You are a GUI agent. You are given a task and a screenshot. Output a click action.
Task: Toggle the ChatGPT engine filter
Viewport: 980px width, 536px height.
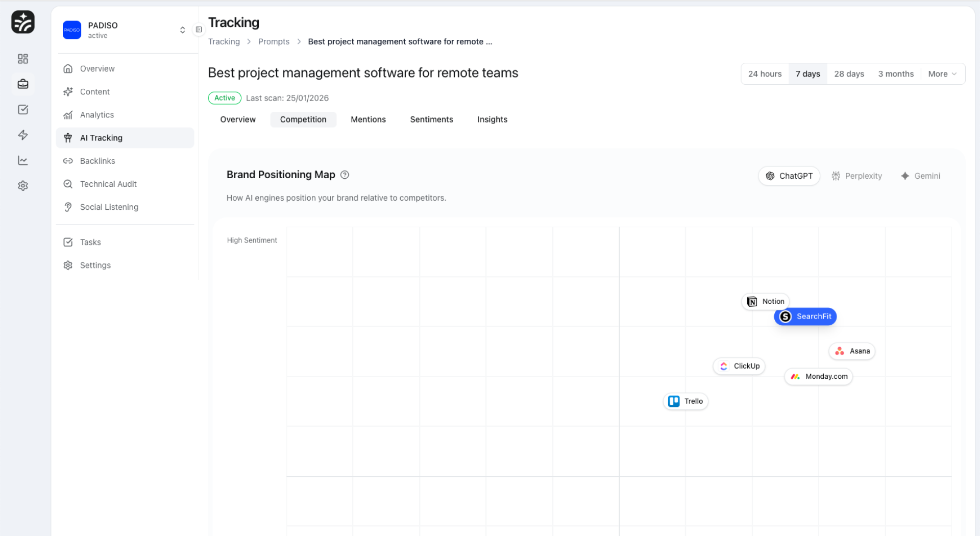[x=789, y=176]
